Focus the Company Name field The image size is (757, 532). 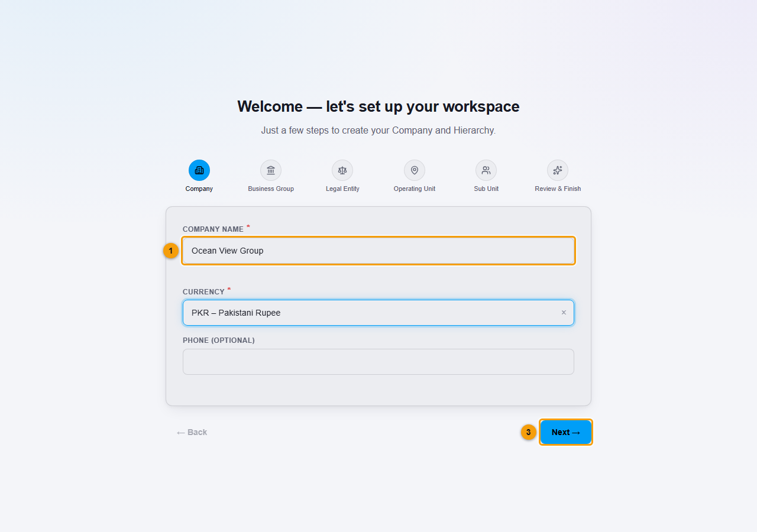point(378,251)
